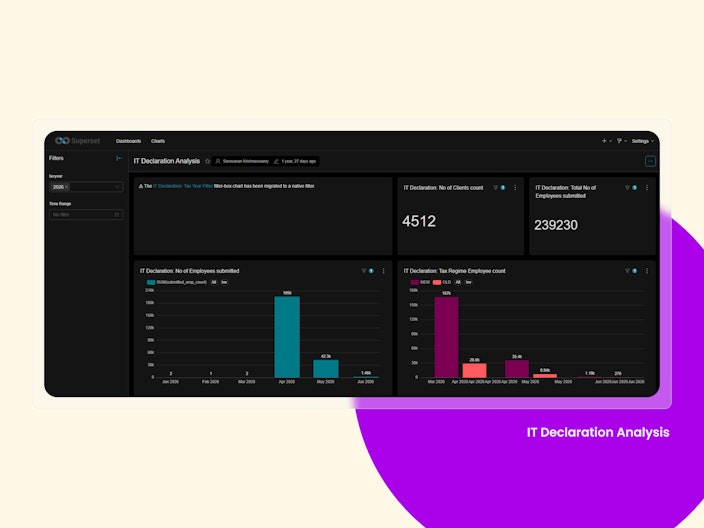Click the Superset logo

coord(77,141)
